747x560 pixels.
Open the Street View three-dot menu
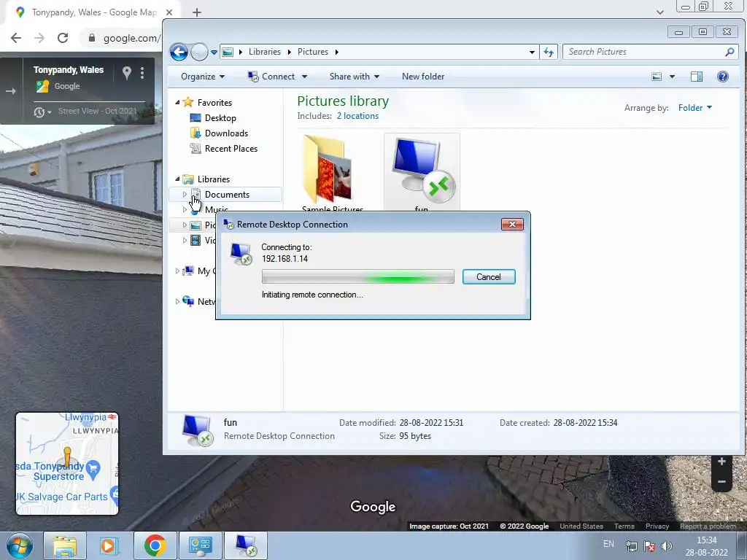tap(142, 73)
